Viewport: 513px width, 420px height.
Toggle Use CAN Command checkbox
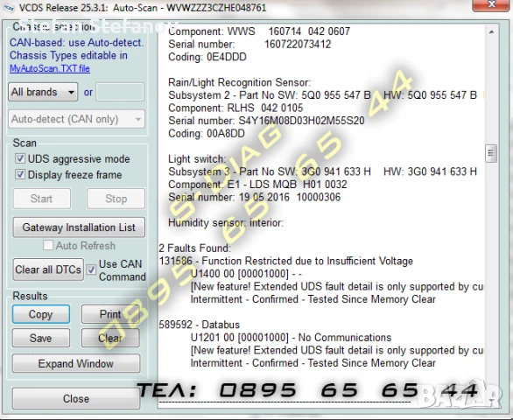91,269
